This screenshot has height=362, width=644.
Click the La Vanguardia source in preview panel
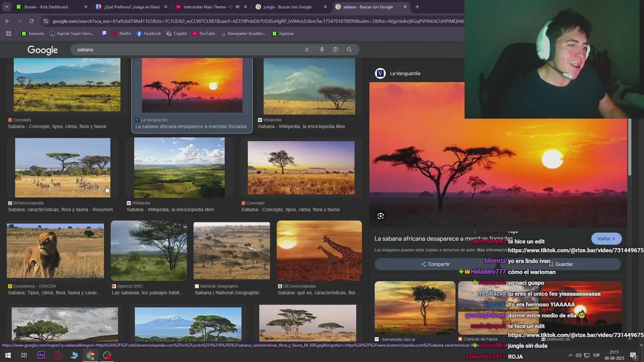point(397,73)
